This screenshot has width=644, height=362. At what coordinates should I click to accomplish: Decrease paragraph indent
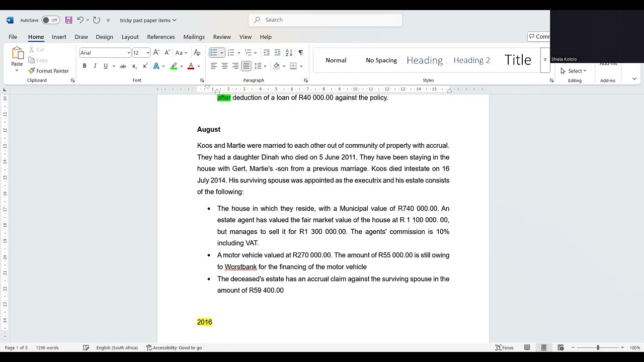pos(267,53)
